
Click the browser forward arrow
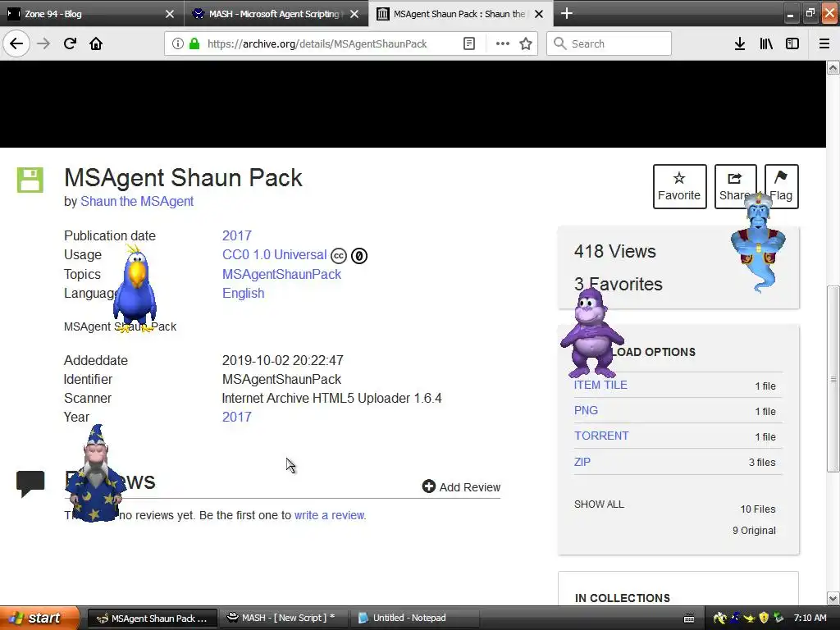(x=43, y=43)
